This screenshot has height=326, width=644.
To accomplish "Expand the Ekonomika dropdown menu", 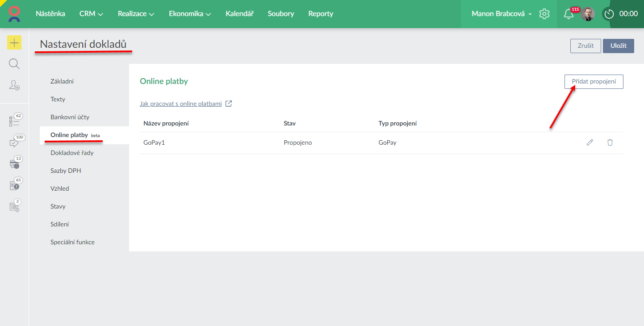I will [x=190, y=14].
